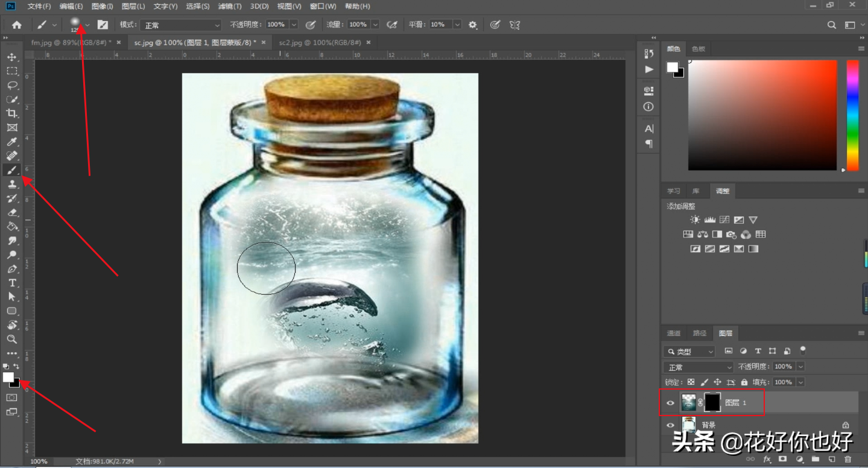The image size is (868, 468).
Task: Select the Move tool
Action: tap(11, 57)
